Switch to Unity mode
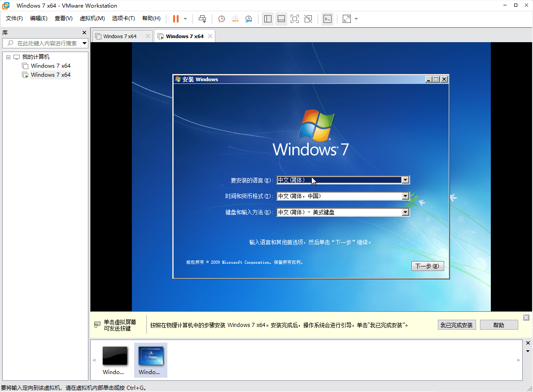The image size is (533, 392). pyautogui.click(x=308, y=19)
